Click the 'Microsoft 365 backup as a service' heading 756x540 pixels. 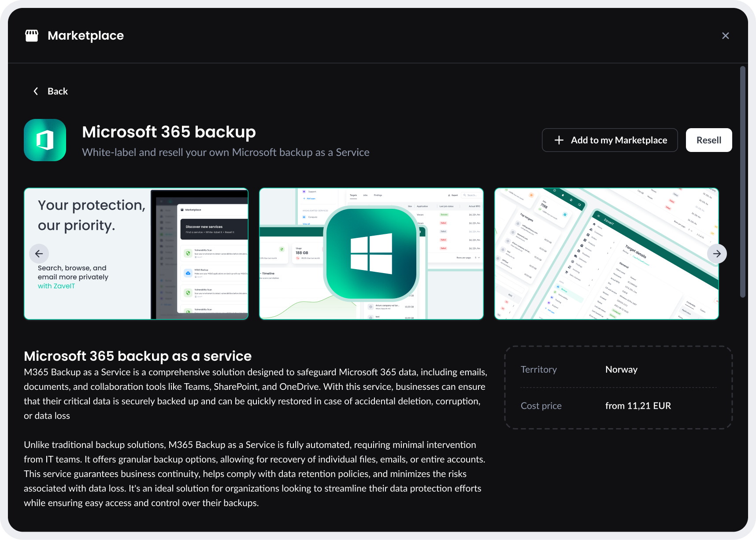click(x=137, y=356)
